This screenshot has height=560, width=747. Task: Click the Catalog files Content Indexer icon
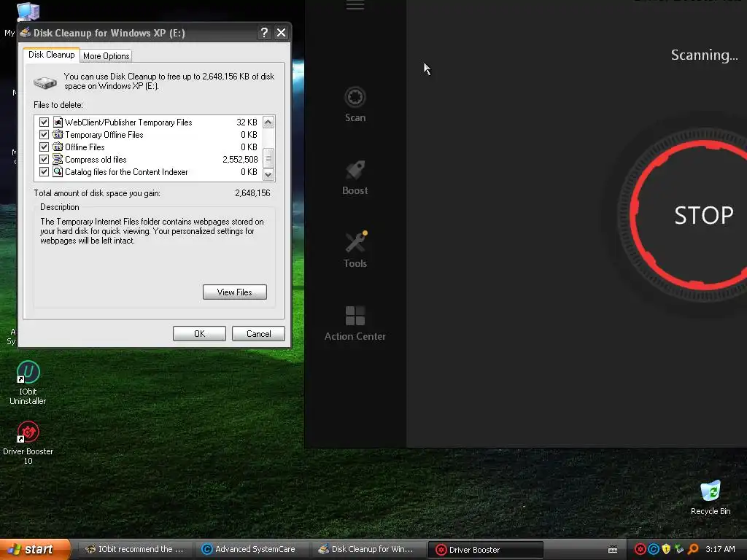tap(58, 171)
